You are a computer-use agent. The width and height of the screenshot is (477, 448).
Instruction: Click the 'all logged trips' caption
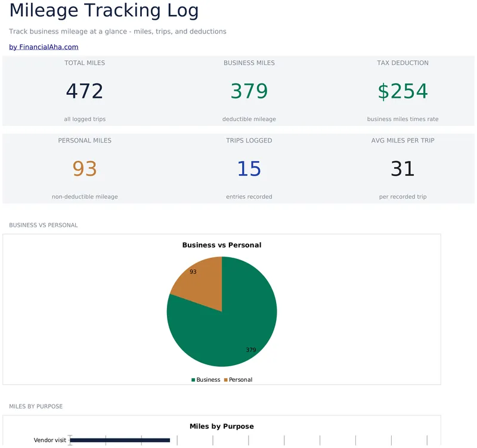85,119
